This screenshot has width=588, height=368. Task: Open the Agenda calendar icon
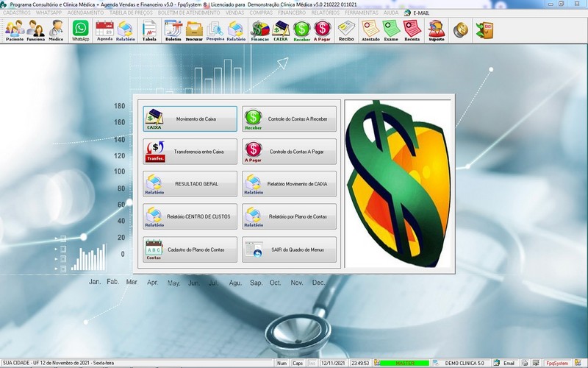point(105,30)
